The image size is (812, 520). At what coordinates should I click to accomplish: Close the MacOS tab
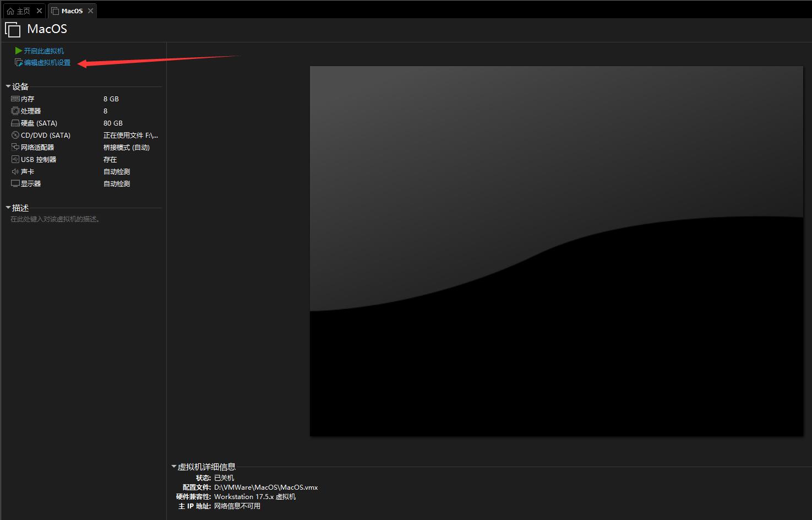pyautogui.click(x=91, y=11)
